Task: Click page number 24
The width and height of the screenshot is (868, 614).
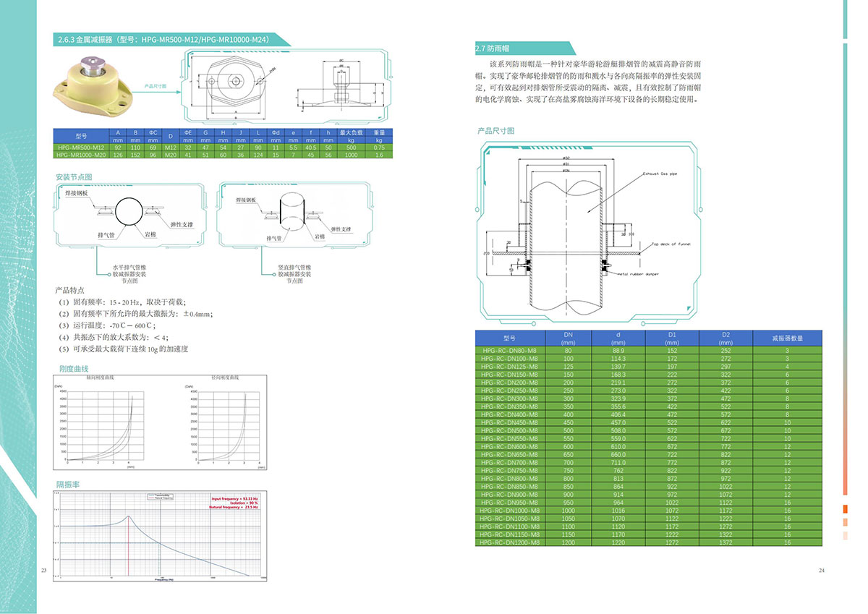Action: (821, 571)
